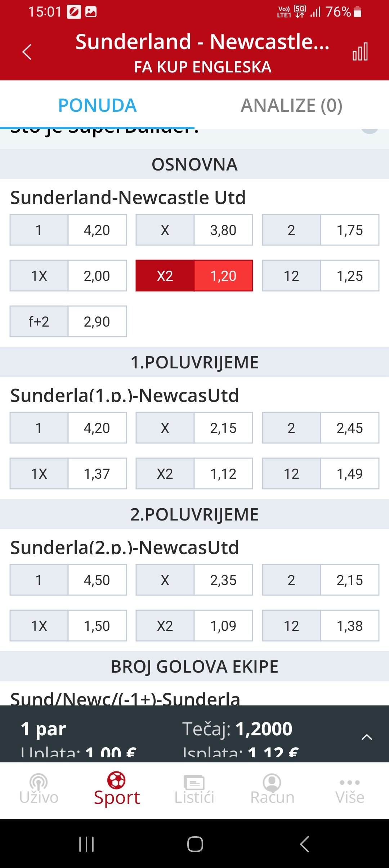Open Više more options menu
Image resolution: width=389 pixels, height=868 pixels.
click(x=350, y=789)
